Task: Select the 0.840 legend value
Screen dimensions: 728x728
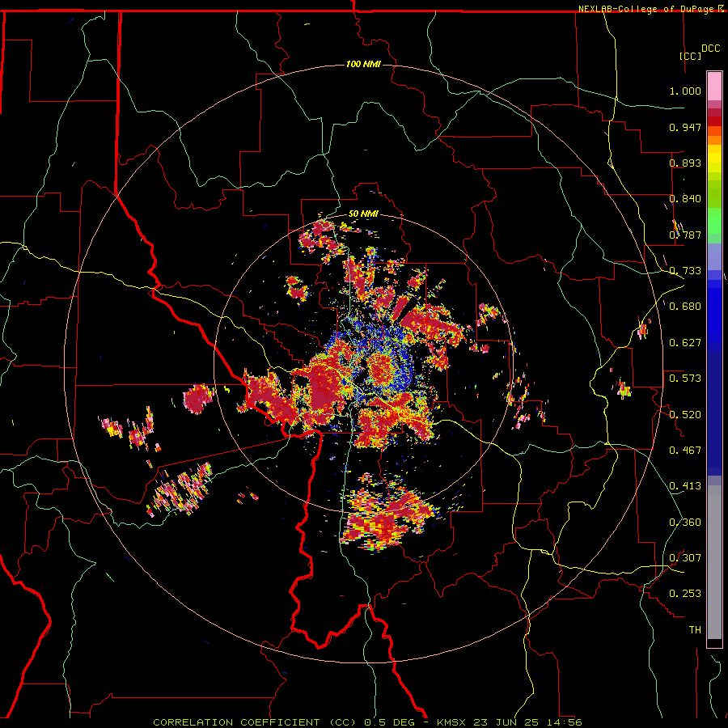Action: click(685, 199)
